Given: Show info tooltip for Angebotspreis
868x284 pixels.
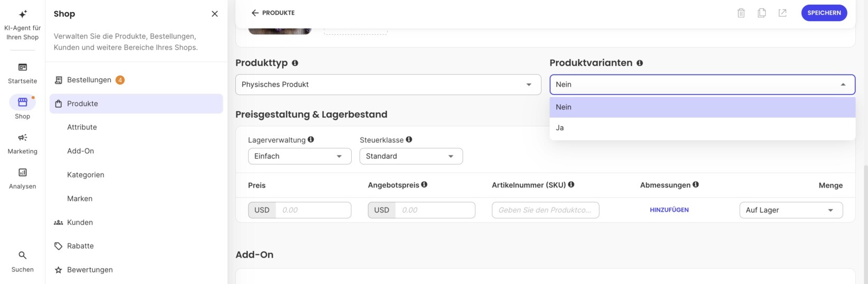Looking at the screenshot, I should tap(424, 184).
